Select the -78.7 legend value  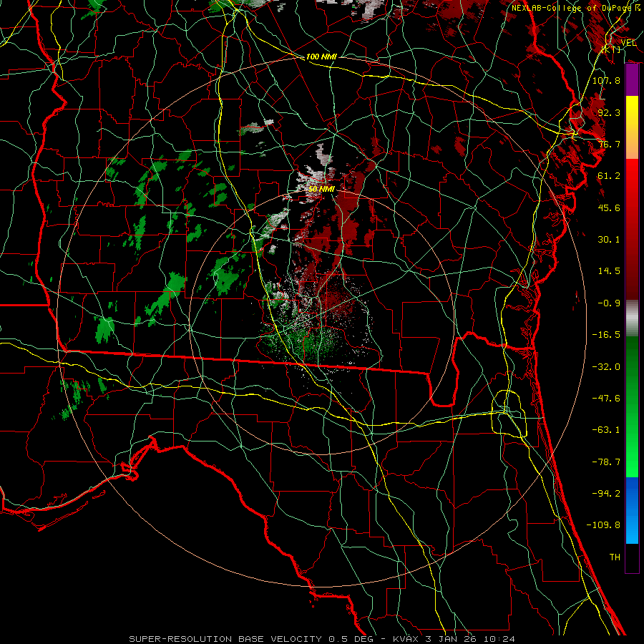606,462
